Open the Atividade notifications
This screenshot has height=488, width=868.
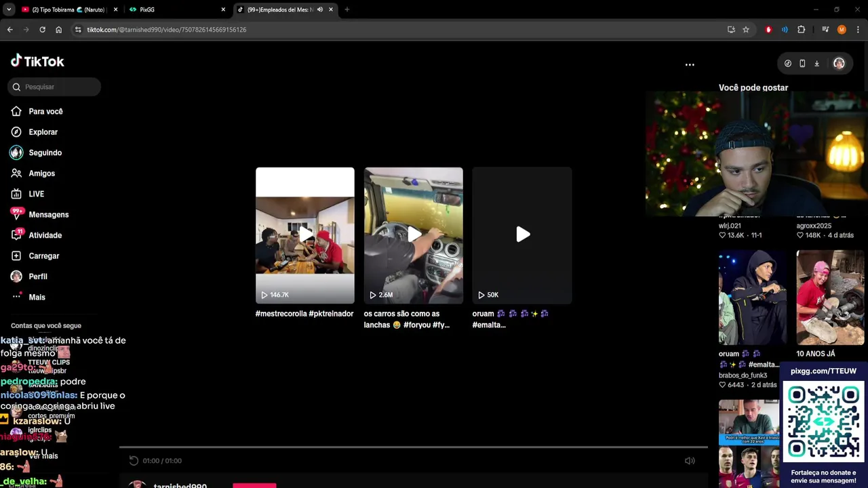[x=45, y=235]
